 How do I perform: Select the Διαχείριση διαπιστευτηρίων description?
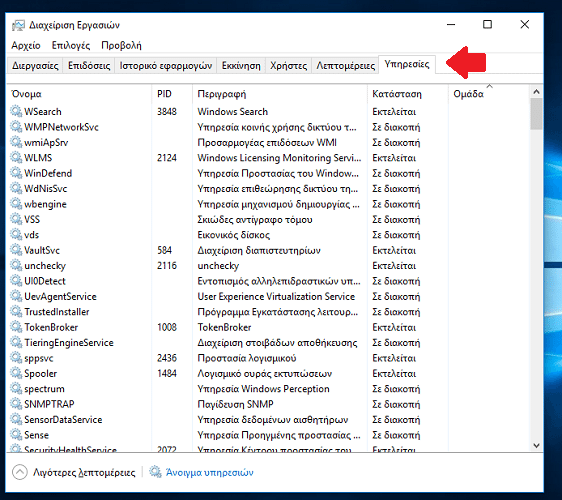click(259, 250)
